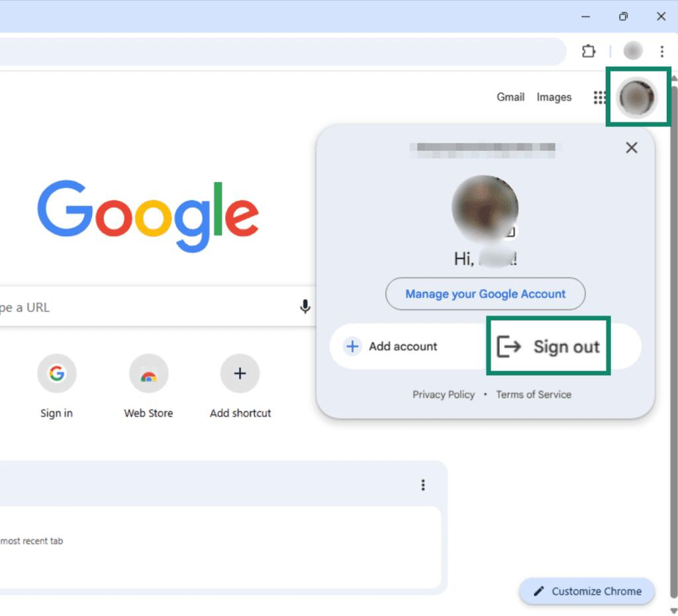This screenshot has height=616, width=678.
Task: Click the 'most recent tab' text
Action: point(32,541)
